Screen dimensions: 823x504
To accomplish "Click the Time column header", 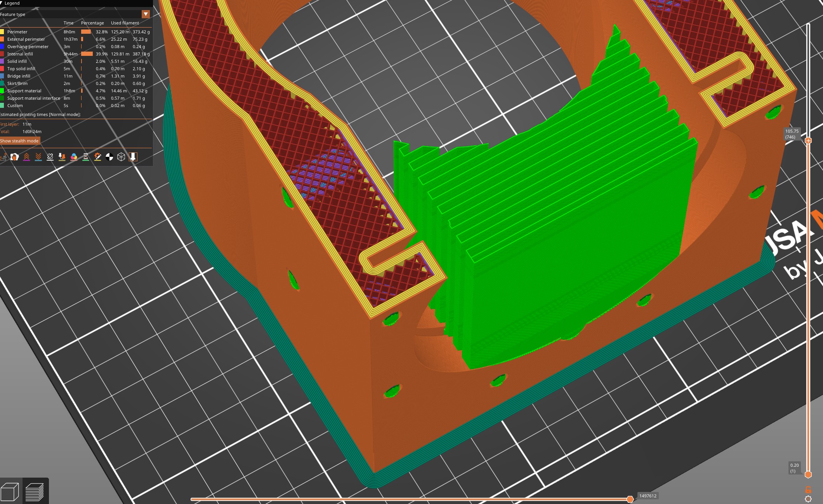I will (x=69, y=23).
